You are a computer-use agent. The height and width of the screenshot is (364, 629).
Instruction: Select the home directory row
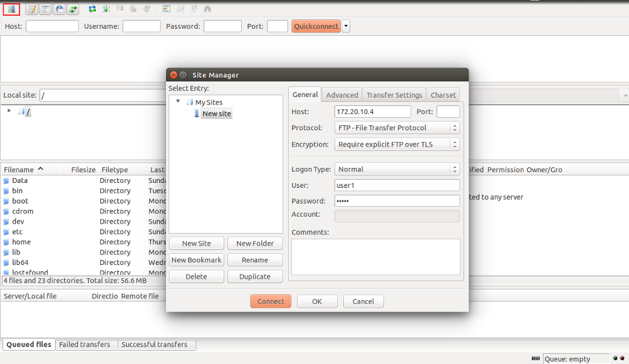pyautogui.click(x=84, y=242)
